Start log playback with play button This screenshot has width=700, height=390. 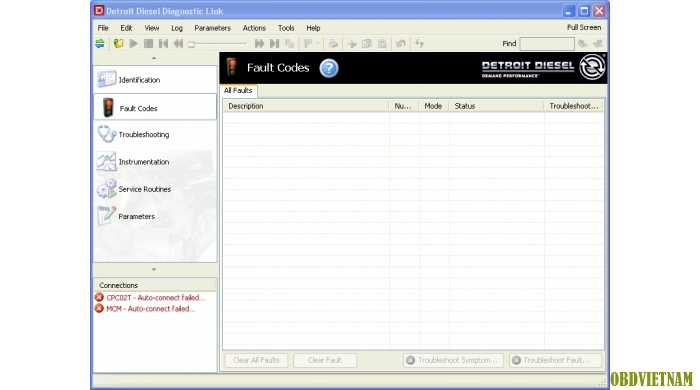pyautogui.click(x=133, y=44)
